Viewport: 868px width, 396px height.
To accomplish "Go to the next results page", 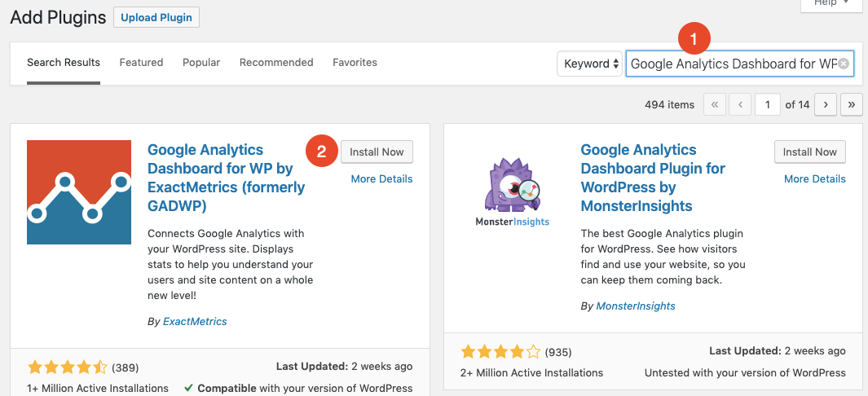I will click(826, 104).
